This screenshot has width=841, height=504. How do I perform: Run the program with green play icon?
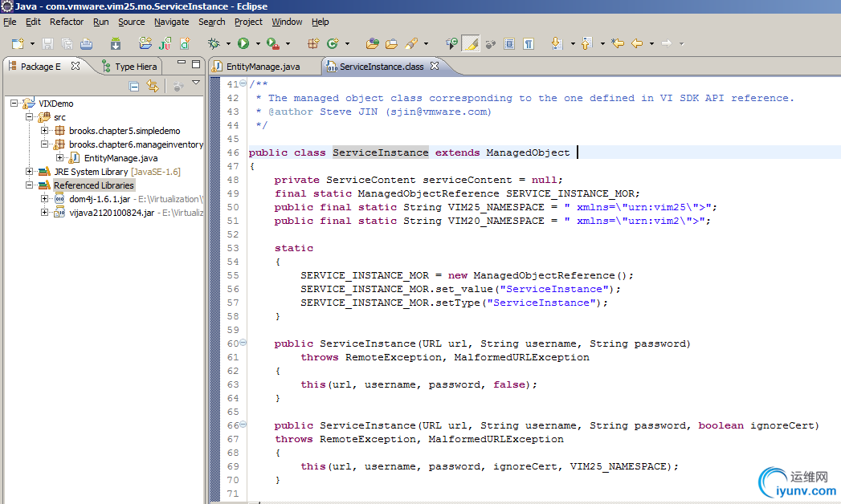coord(243,43)
